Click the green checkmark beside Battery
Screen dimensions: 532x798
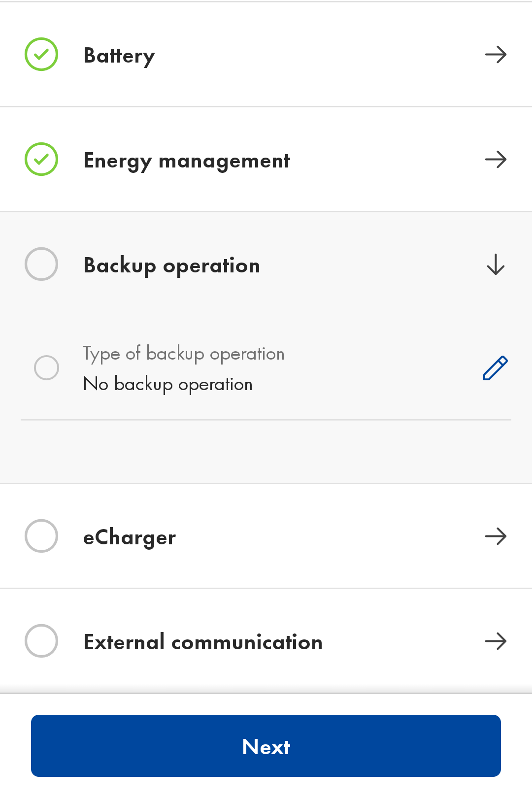tap(41, 54)
